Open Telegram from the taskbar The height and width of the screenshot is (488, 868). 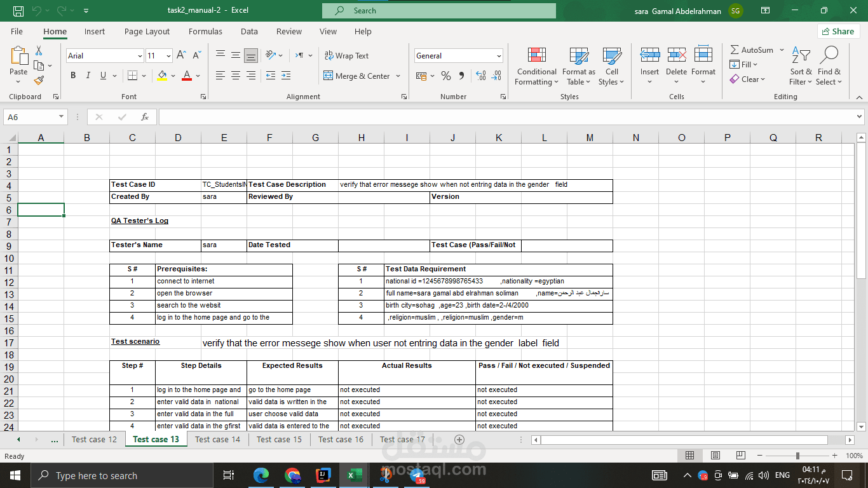pyautogui.click(x=417, y=475)
